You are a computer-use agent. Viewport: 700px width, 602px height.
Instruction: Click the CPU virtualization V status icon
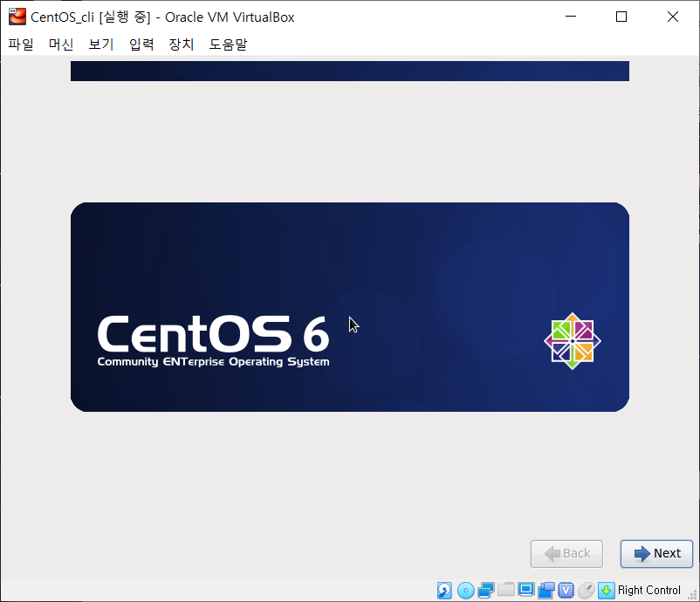click(x=566, y=591)
